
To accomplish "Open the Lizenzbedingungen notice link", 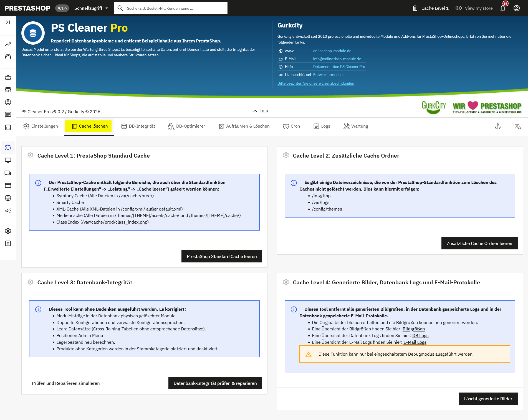I will 316,83.
